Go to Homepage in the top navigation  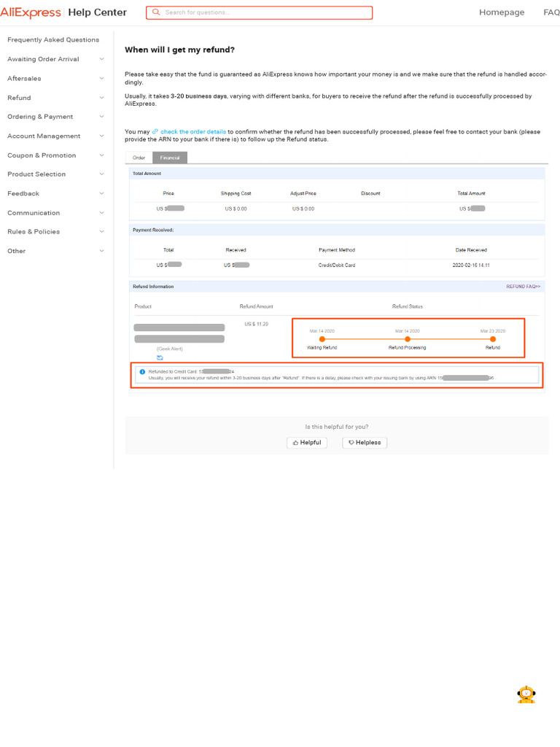[501, 12]
